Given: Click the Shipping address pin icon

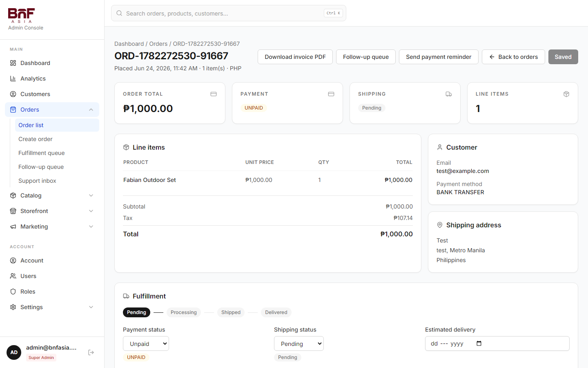Looking at the screenshot, I should coord(440,225).
